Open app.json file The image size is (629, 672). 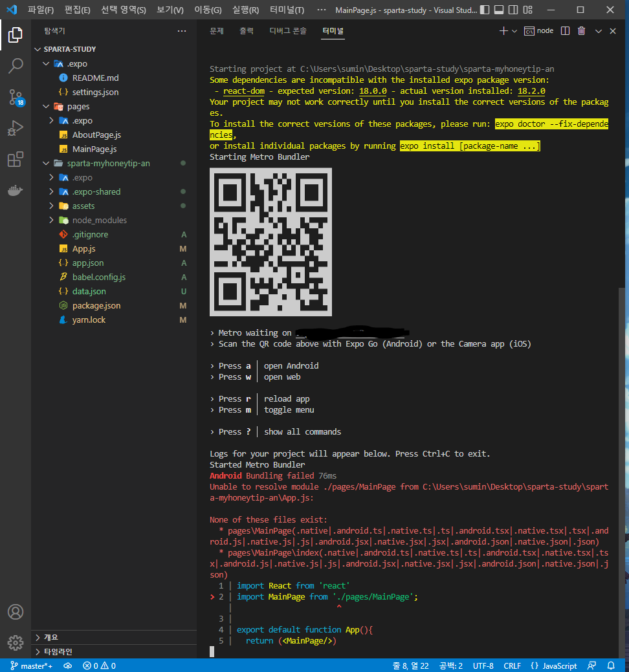click(114, 263)
